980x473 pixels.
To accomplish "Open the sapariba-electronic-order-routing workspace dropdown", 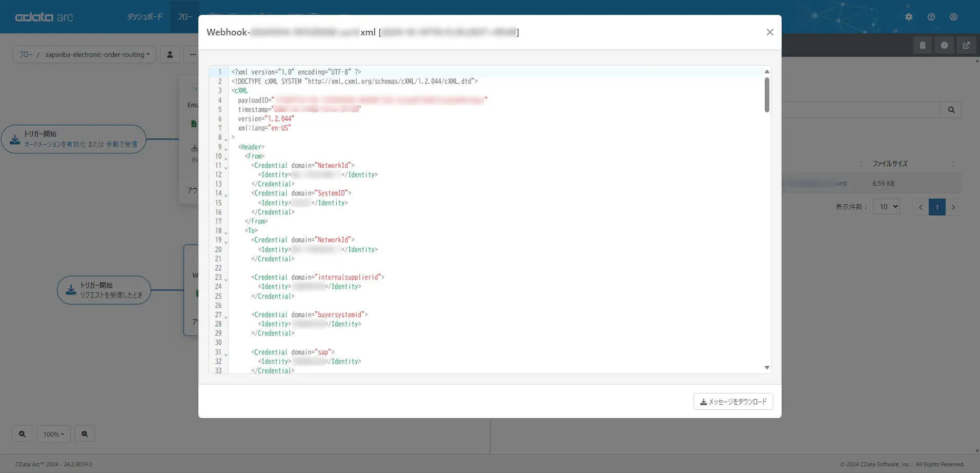I will (x=97, y=54).
